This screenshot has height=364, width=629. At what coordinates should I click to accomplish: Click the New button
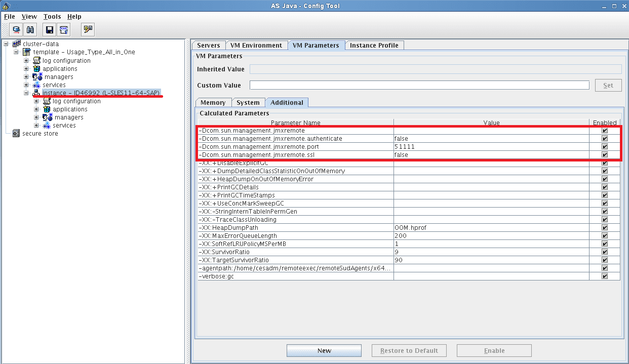pos(324,350)
